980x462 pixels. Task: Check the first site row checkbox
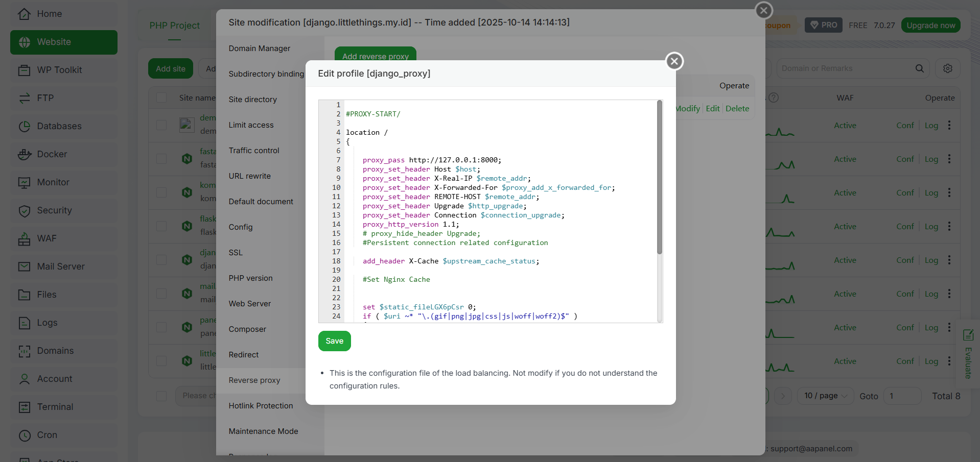(x=161, y=125)
